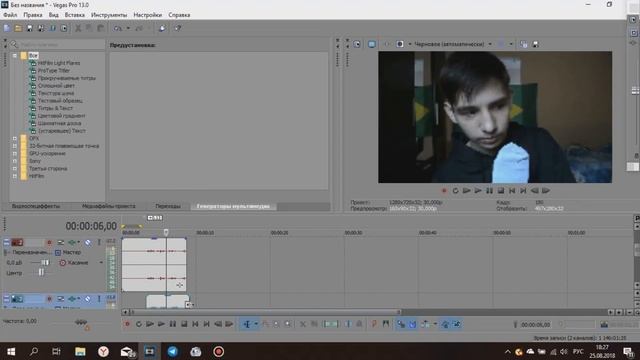Click the Insert marker icon
The width and height of the screenshot is (640, 360).
[x=374, y=324]
